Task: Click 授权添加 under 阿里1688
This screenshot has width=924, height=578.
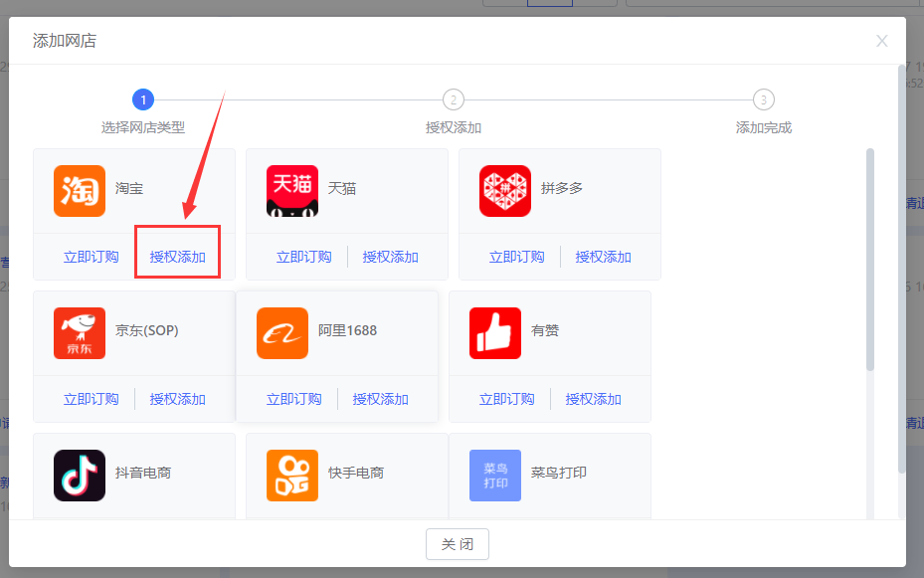Action: coord(380,399)
